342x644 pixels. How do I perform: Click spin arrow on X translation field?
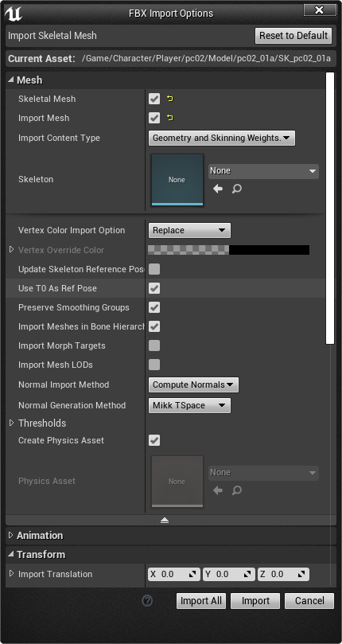point(192,574)
